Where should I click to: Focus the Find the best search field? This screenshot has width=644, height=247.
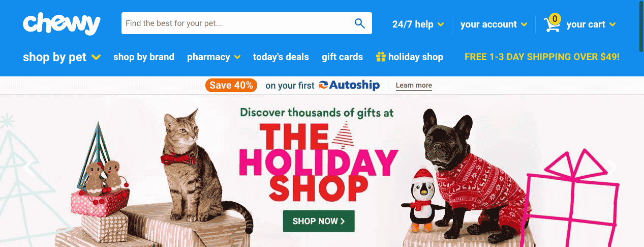[237, 23]
